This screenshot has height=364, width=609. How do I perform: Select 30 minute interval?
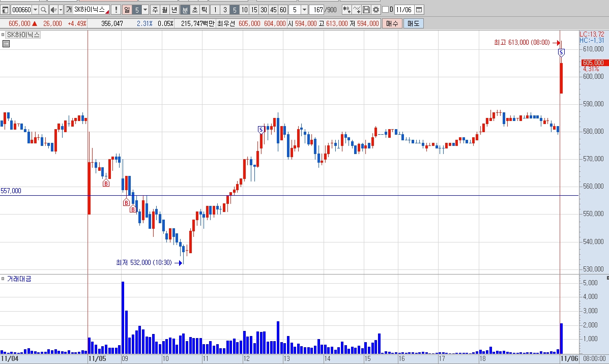[264, 10]
